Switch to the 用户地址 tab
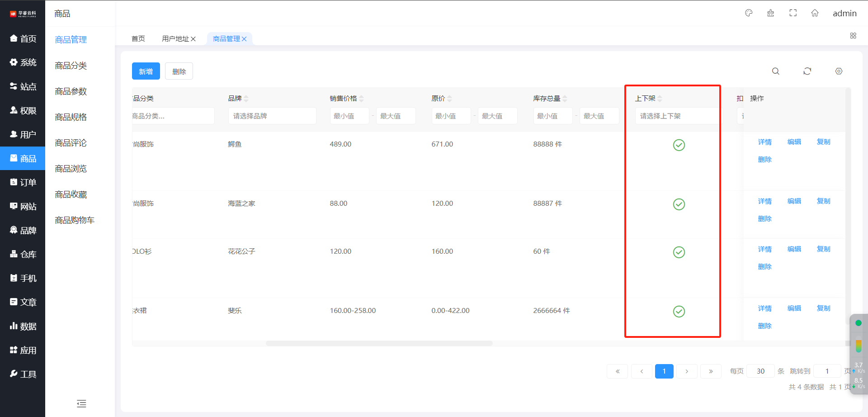 coord(175,39)
